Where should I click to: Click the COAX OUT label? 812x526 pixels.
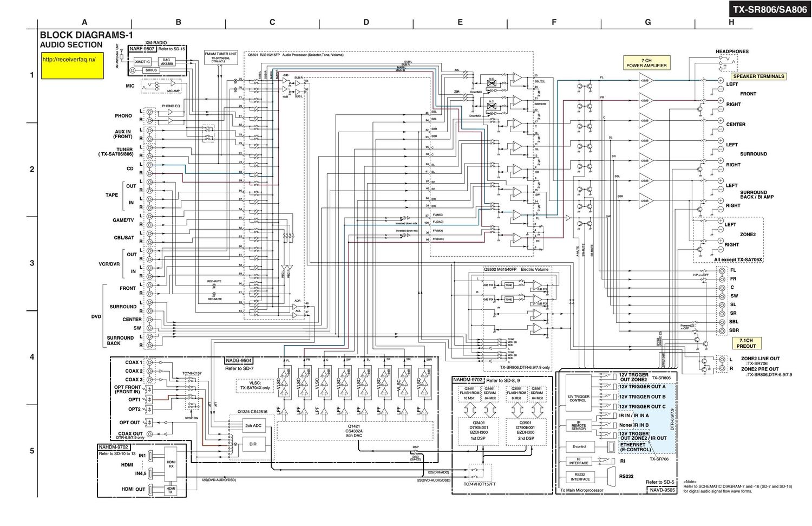130,434
